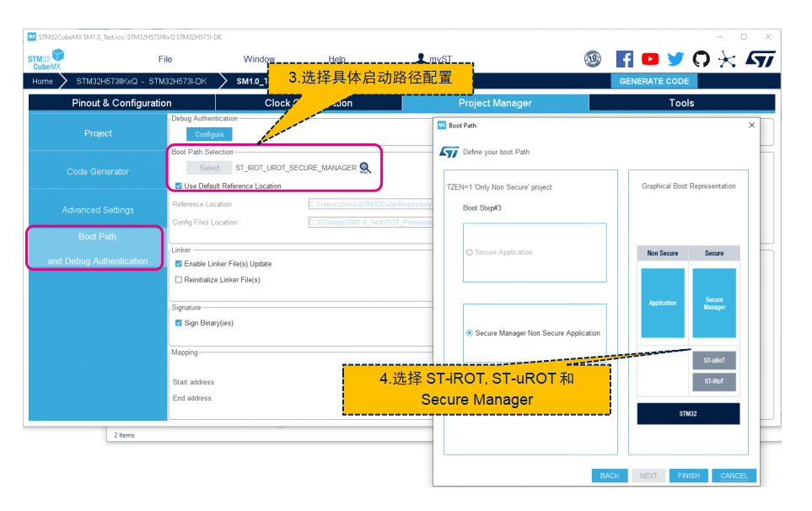Click Configure under Debug Authentication
Viewport: 812px width, 511px height.
[x=209, y=134]
